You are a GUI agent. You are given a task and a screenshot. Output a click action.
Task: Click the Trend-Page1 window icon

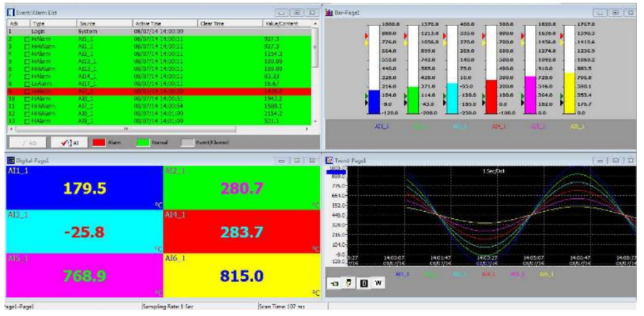pos(329,160)
